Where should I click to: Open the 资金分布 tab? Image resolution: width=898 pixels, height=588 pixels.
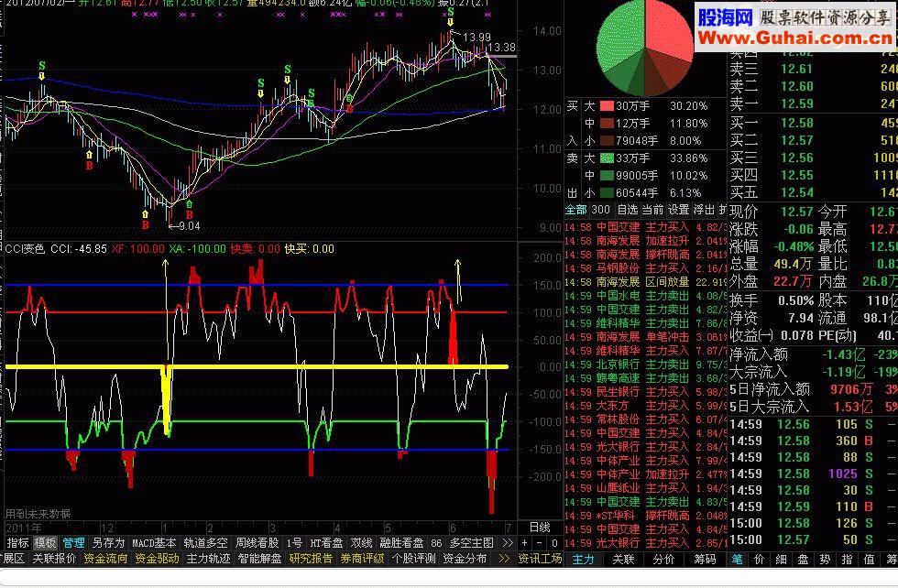click(x=465, y=558)
